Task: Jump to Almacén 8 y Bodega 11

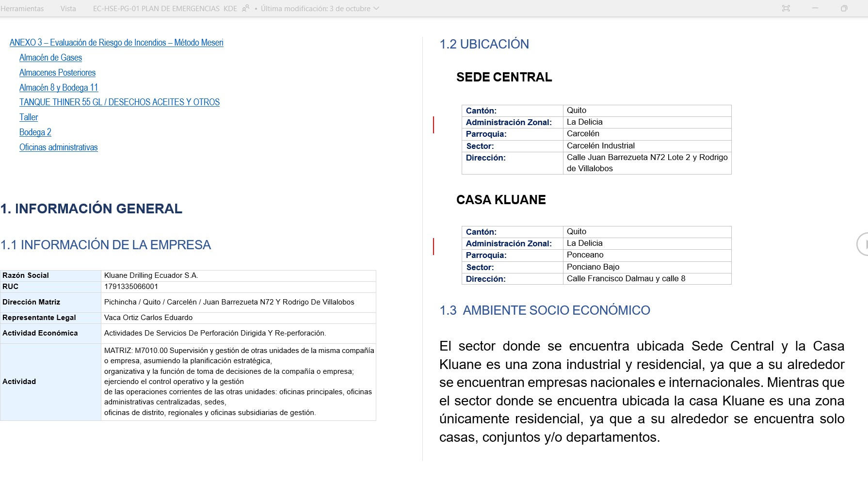Action: (x=59, y=88)
